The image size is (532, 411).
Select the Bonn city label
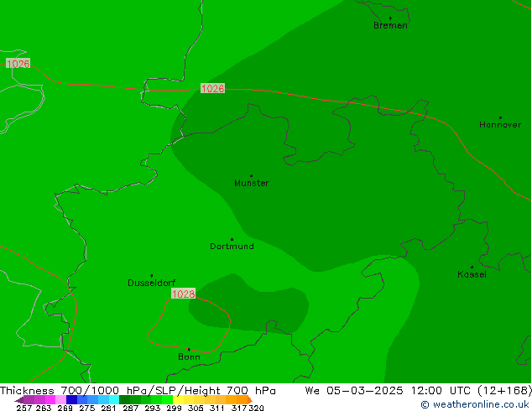click(189, 356)
